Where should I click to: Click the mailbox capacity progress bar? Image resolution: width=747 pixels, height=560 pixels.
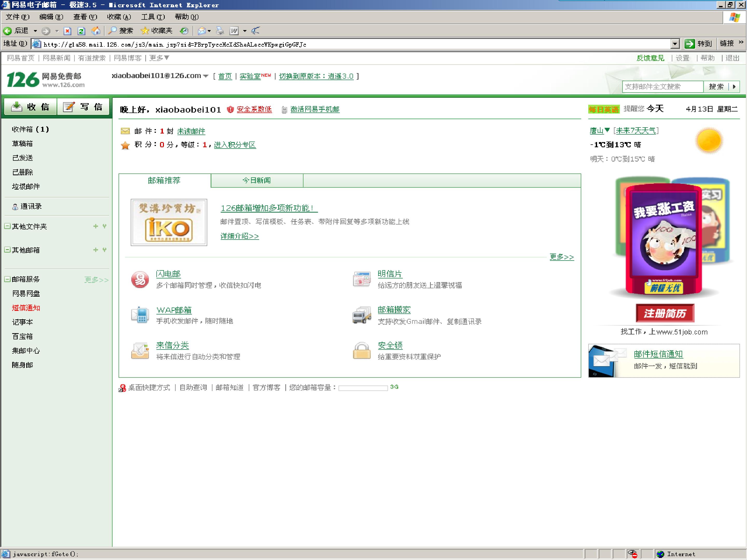363,388
